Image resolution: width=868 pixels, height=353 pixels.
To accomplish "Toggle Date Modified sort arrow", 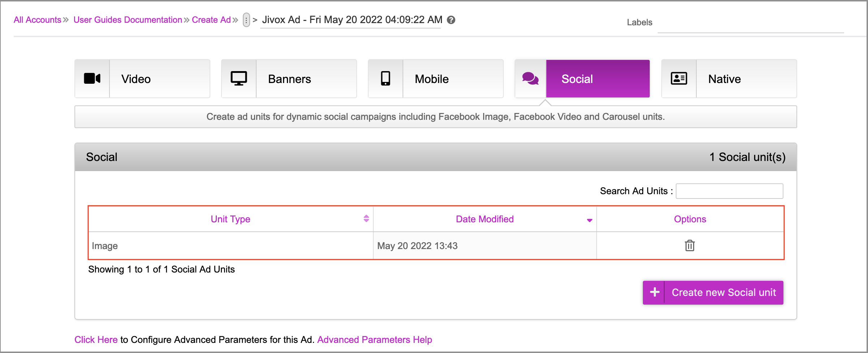I will tap(589, 220).
